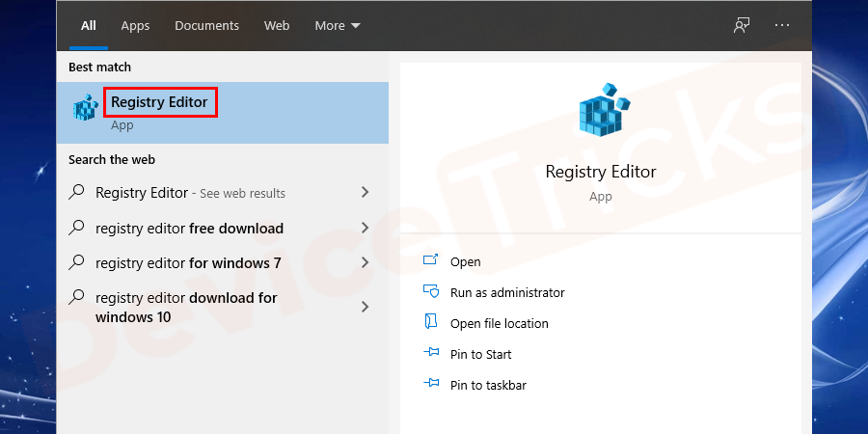
Task: Click the Open file location icon
Action: [431, 323]
